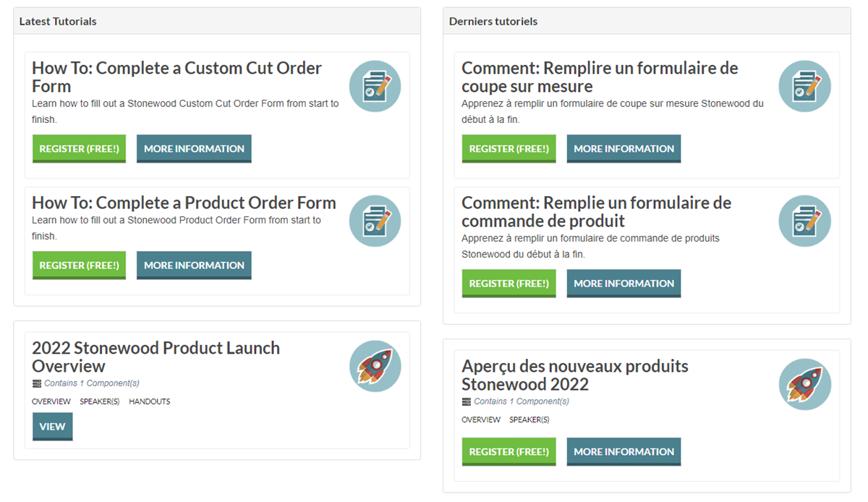
Task: Register for Custom Cut Order Form tutorial
Action: [79, 149]
